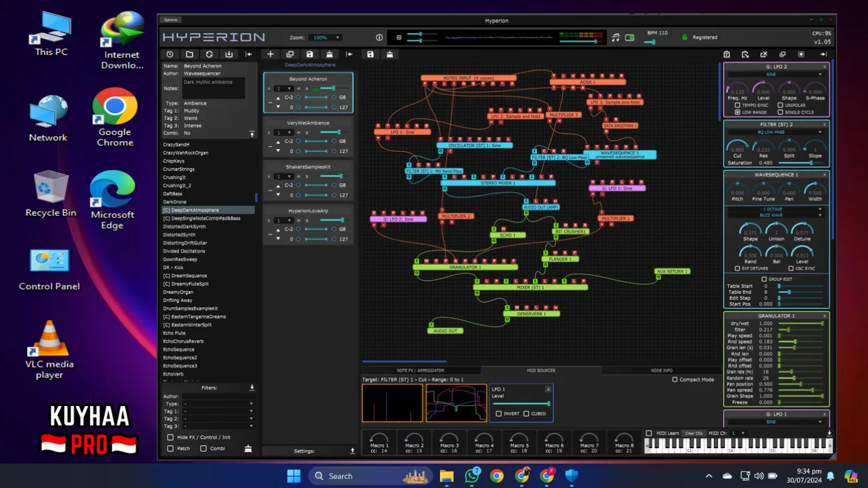Click the metronome notes icon
The width and height of the screenshot is (868, 488).
click(x=616, y=37)
